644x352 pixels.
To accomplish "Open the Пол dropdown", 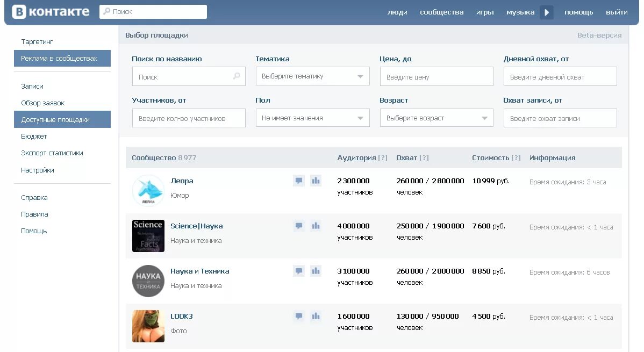I will [312, 118].
